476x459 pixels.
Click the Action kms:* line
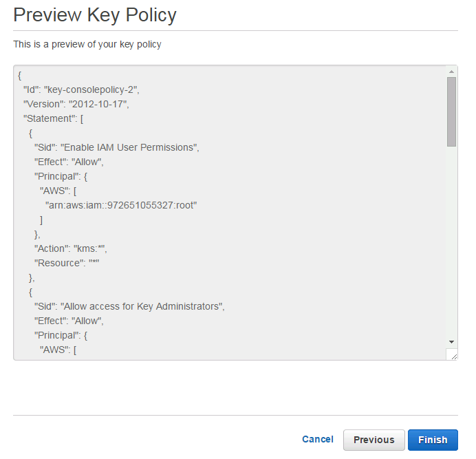point(70,248)
